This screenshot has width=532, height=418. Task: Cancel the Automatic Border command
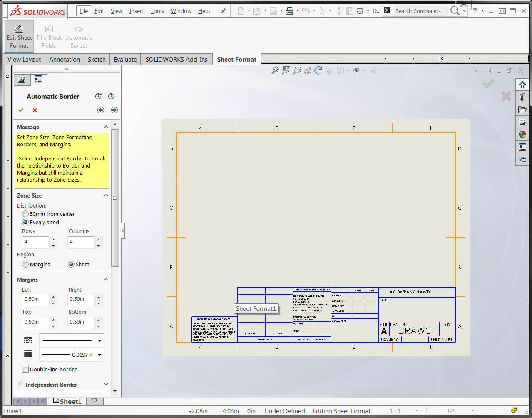click(x=35, y=110)
